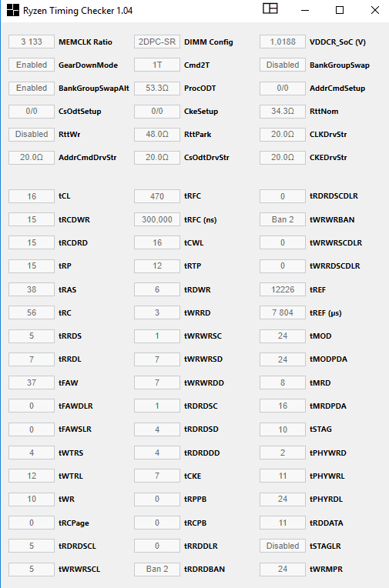Click the tRFC (ns) value box
389x588 pixels.
coord(157,219)
